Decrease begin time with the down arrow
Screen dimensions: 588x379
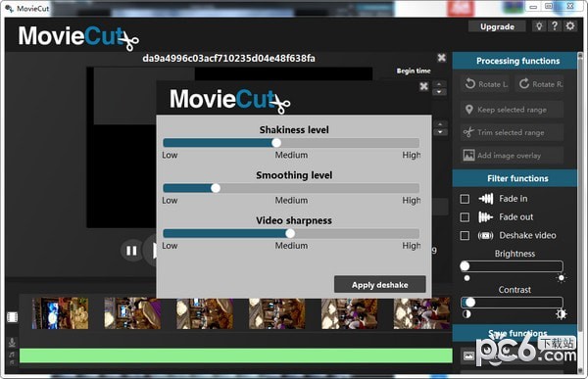[x=439, y=92]
